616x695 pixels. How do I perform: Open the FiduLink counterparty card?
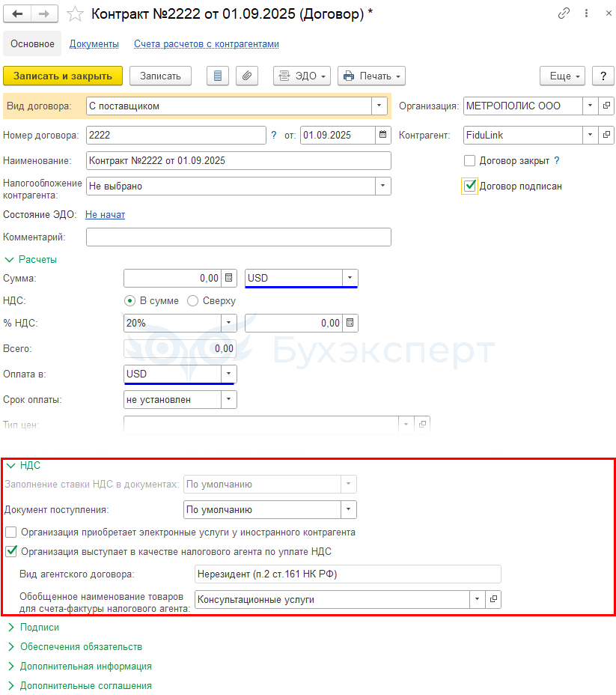[606, 135]
